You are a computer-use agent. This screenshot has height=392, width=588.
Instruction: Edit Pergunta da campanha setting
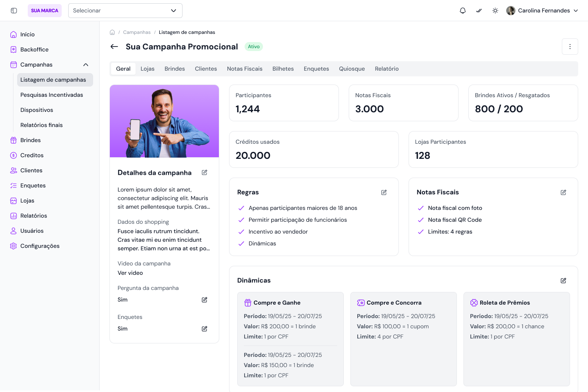(x=205, y=300)
